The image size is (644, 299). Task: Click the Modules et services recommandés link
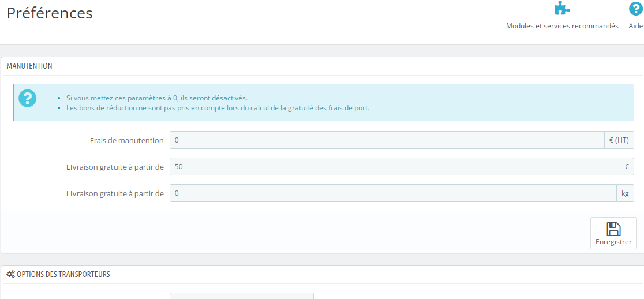click(x=562, y=26)
